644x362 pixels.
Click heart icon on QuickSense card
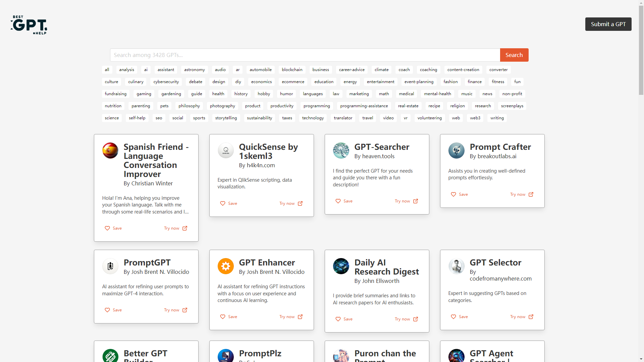coord(223,203)
